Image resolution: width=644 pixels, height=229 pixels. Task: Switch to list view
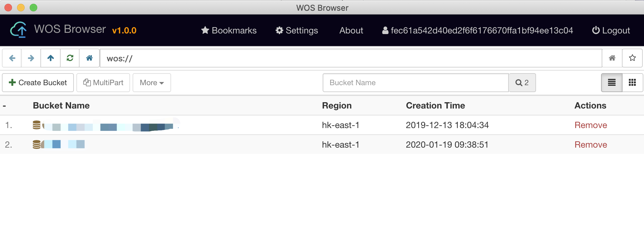click(612, 83)
